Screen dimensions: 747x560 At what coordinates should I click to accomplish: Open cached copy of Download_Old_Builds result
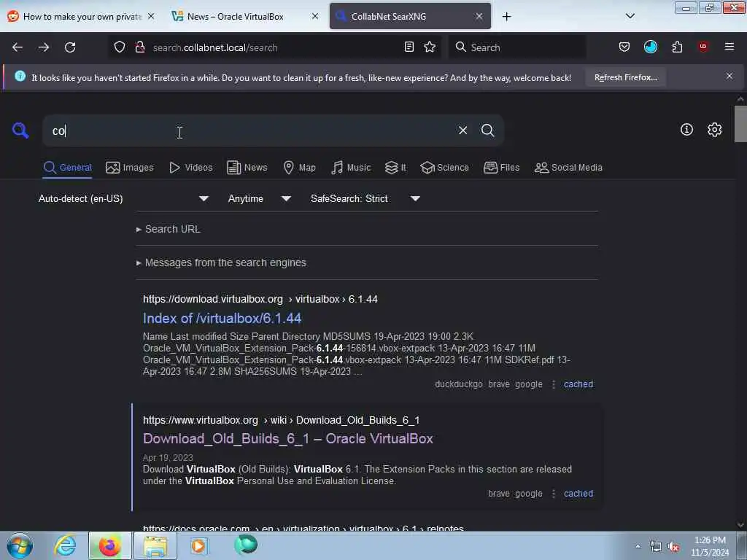(578, 494)
